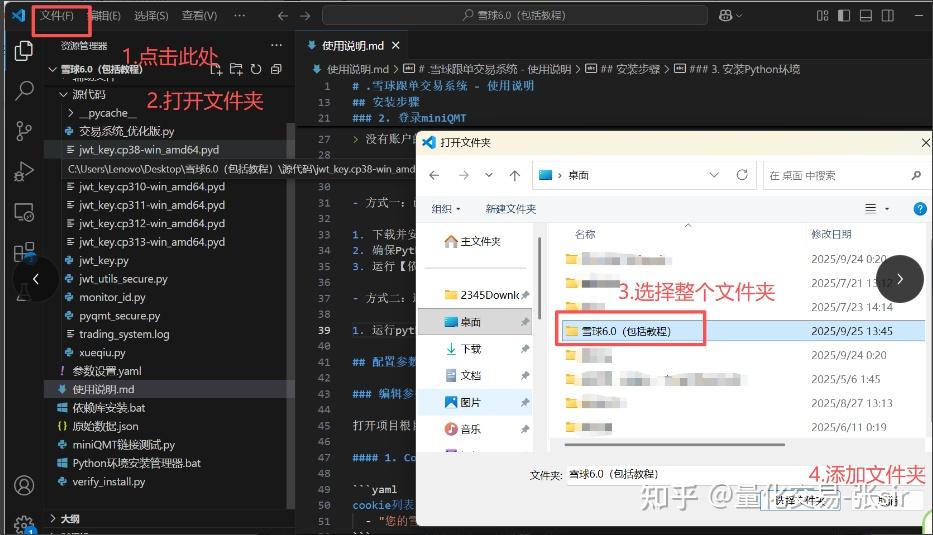The height and width of the screenshot is (535, 933).
Task: Toggle secondary sidebar visibility
Action: [888, 16]
